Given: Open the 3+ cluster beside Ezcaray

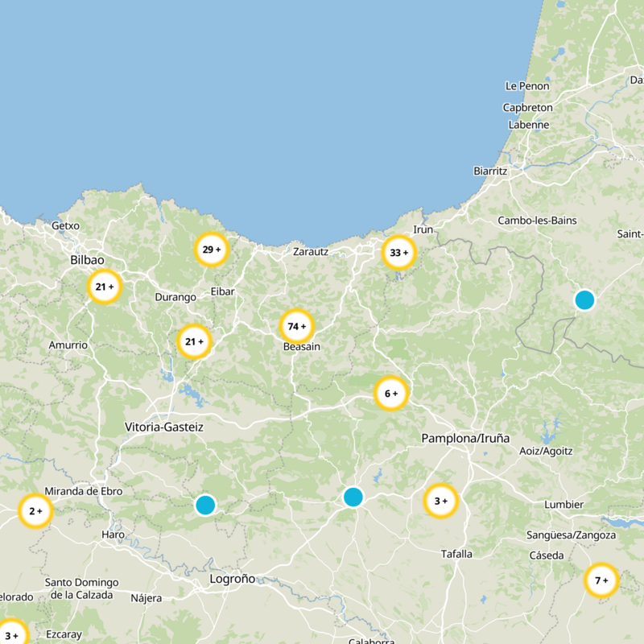Looking at the screenshot, I should [11, 635].
